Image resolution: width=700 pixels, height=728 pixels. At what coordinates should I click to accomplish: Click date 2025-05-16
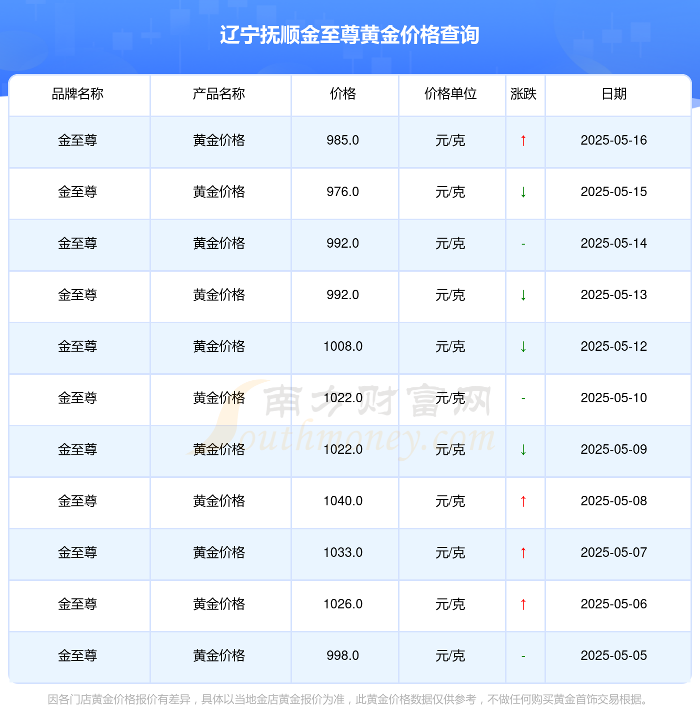click(x=614, y=141)
